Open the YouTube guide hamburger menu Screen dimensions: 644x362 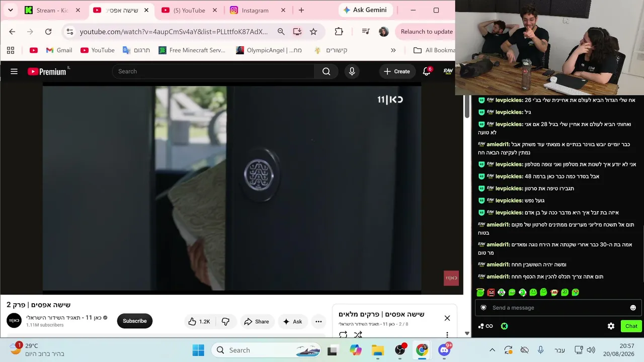[x=14, y=71]
